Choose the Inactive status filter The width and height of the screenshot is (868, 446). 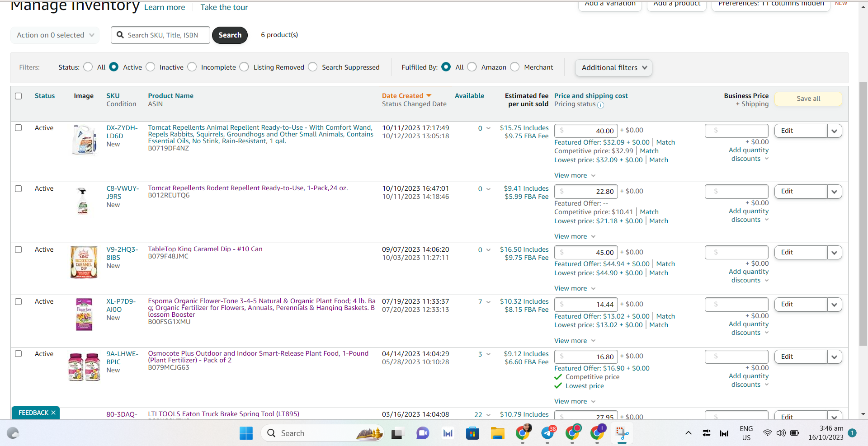151,67
